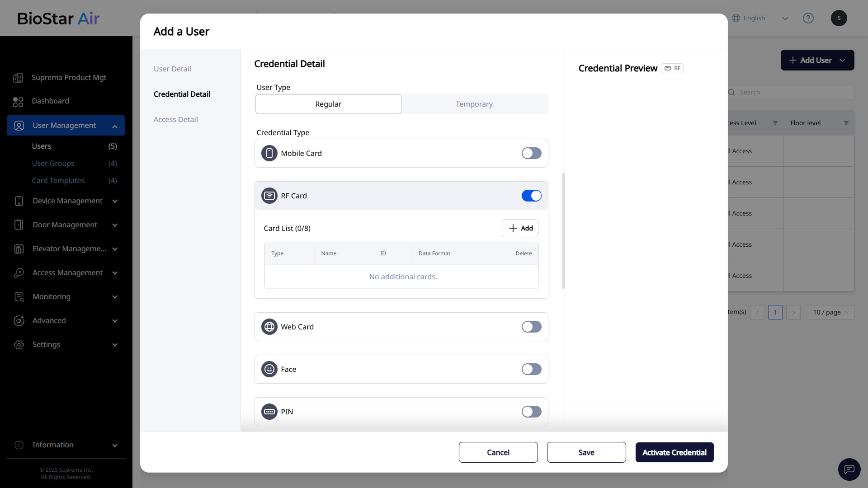Click the Access Management key icon

(x=19, y=273)
